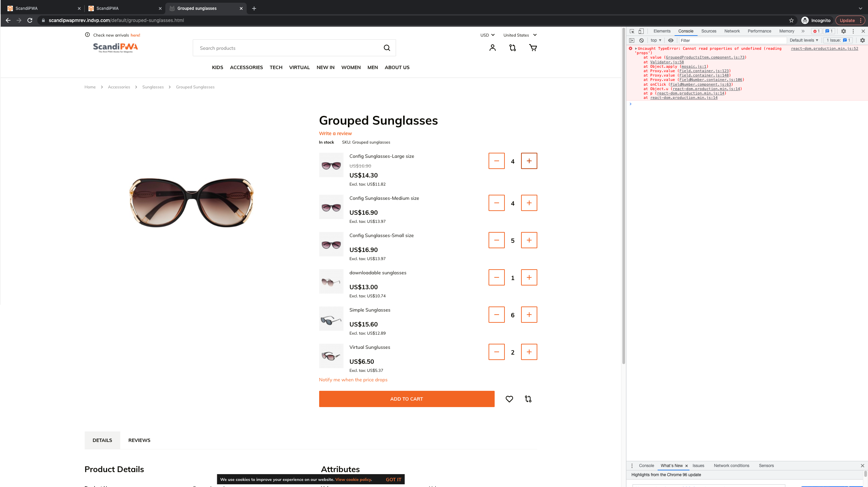
Task: Click the search magnifier icon
Action: coord(387,48)
